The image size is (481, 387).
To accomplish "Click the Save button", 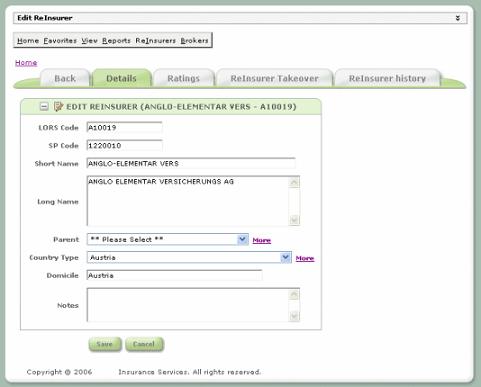I will pyautogui.click(x=105, y=344).
